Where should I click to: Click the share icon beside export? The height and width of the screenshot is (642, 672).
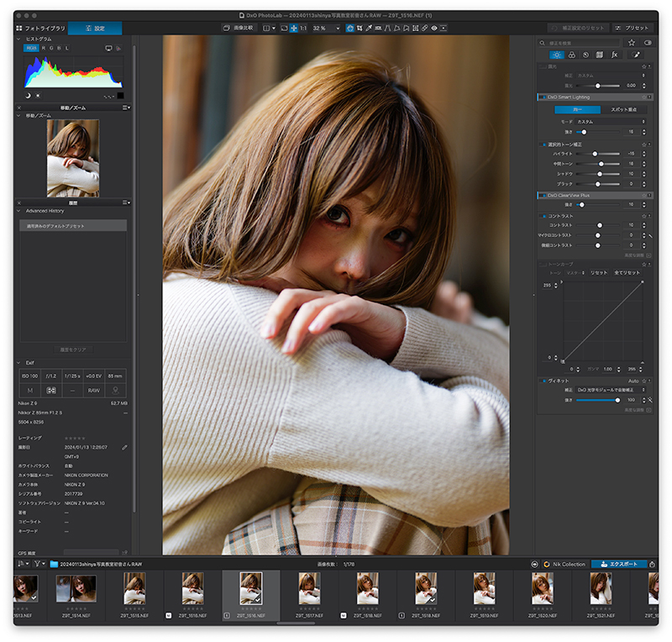pos(652,565)
